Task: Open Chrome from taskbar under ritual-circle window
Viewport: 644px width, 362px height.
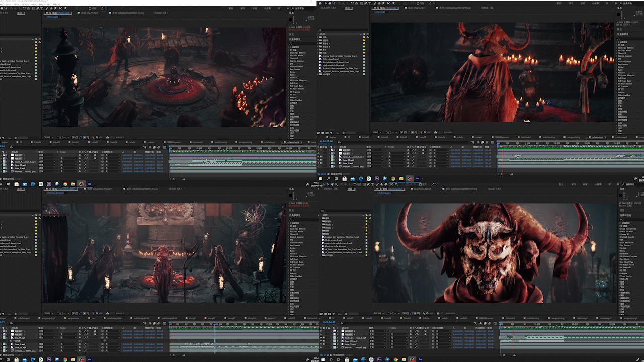Action: (65, 184)
